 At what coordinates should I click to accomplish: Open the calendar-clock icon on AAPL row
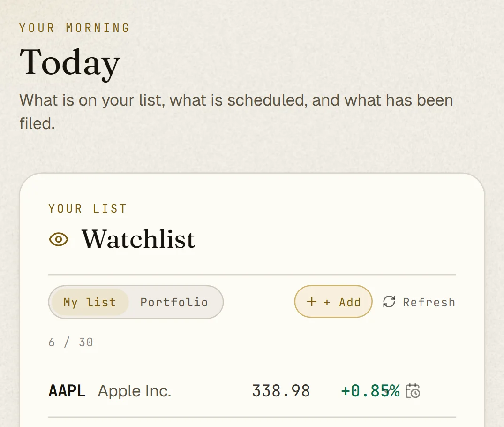tap(413, 391)
